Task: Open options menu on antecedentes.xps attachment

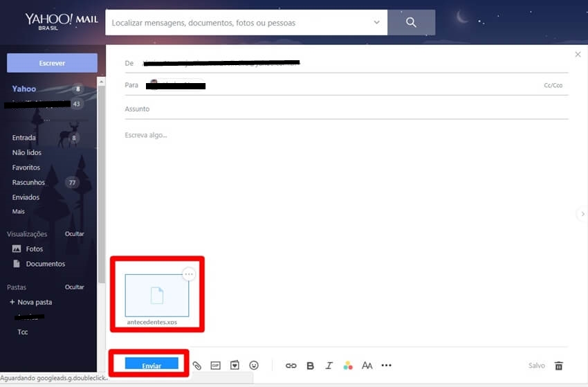Action: (189, 274)
